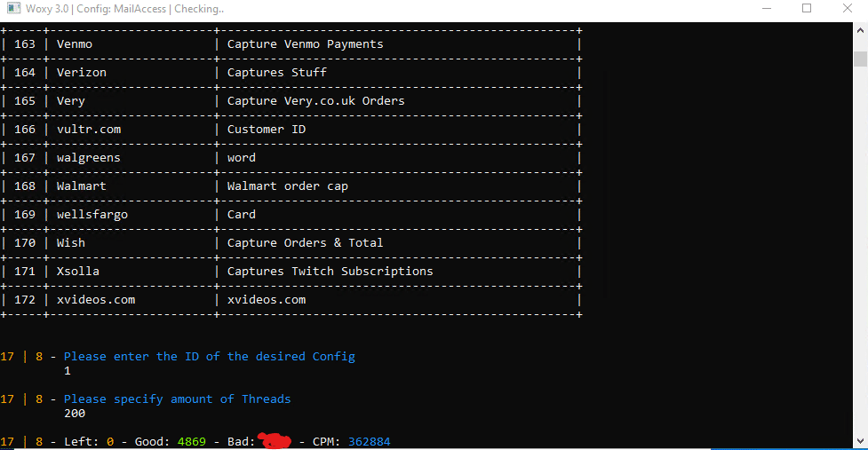Viewport: 868px width, 450px height.
Task: Click ID number 165
Action: 24,101
